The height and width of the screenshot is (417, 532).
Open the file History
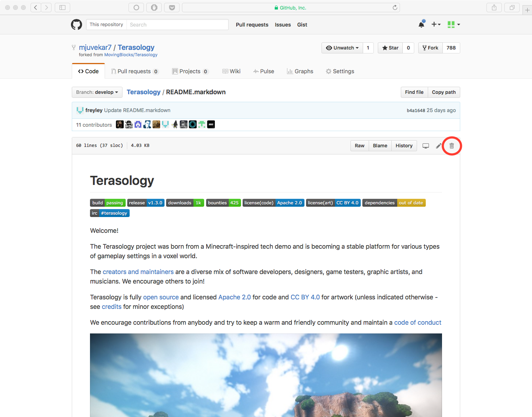coord(404,146)
